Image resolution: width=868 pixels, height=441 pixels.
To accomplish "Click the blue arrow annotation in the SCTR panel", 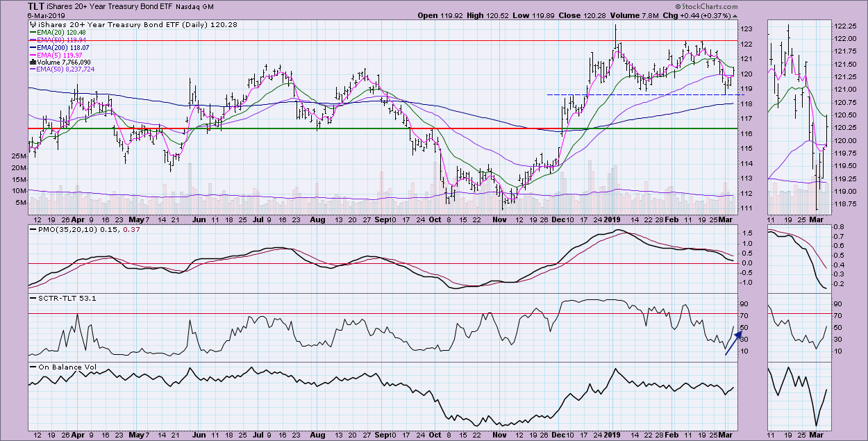I will 731,344.
